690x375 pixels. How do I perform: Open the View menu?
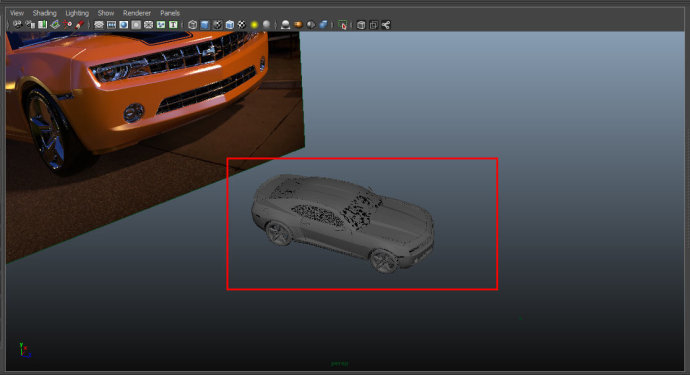[x=17, y=13]
